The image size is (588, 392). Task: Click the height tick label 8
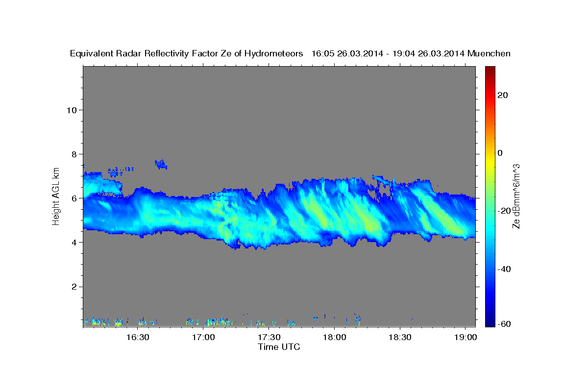tap(73, 154)
